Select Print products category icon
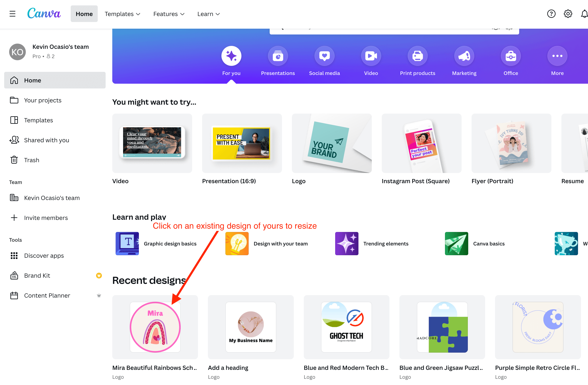The width and height of the screenshot is (588, 385). tap(417, 56)
